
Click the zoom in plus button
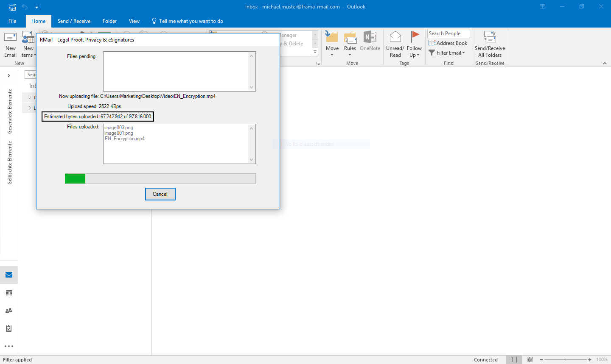coord(590,360)
